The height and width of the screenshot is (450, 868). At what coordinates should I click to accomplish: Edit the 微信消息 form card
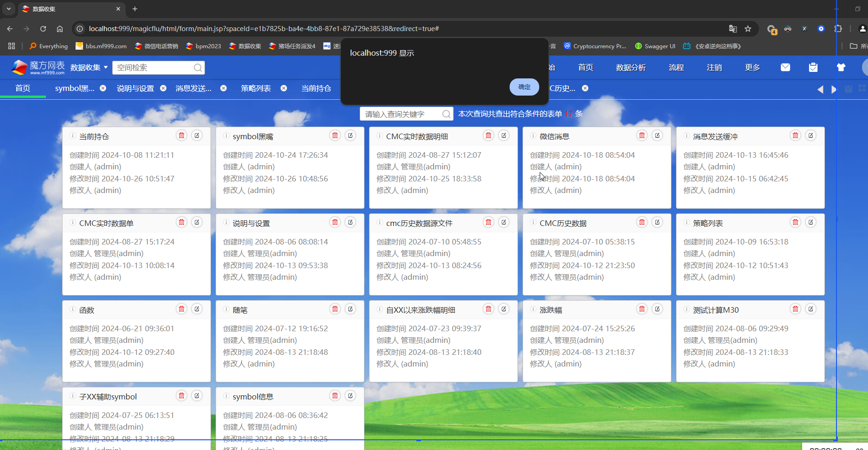(x=657, y=135)
